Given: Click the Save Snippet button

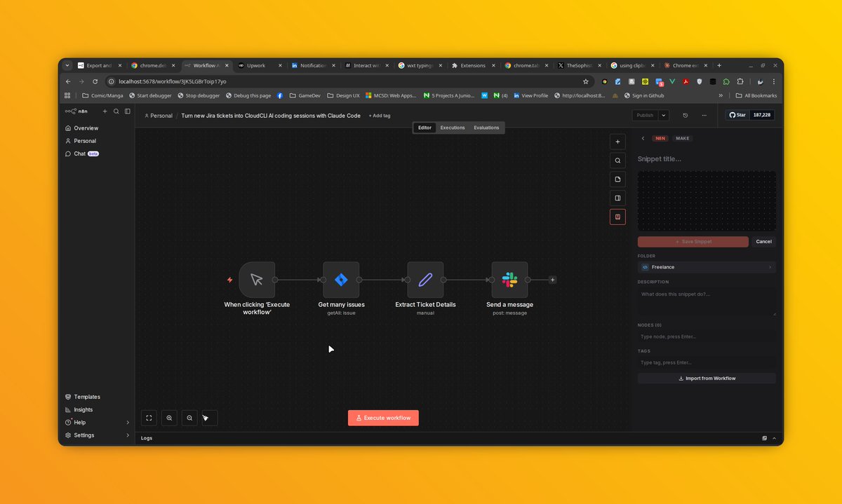Looking at the screenshot, I should click(693, 241).
